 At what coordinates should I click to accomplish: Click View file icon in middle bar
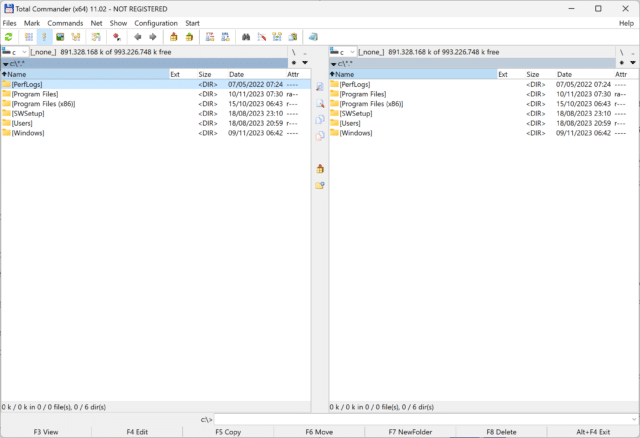tap(320, 87)
